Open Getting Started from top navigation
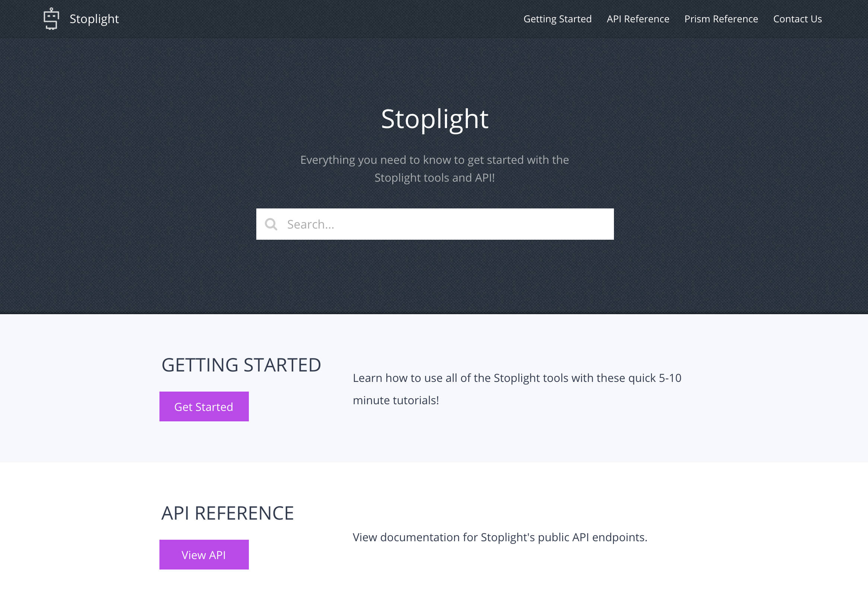 pos(557,19)
